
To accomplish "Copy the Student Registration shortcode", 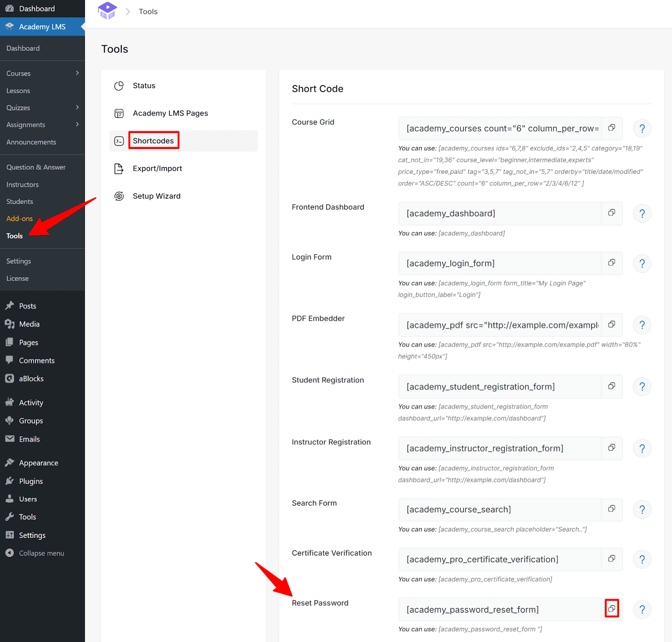I will [612, 386].
